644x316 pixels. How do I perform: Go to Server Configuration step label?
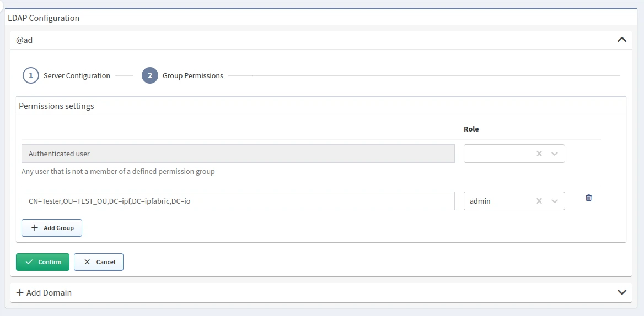[x=77, y=75]
